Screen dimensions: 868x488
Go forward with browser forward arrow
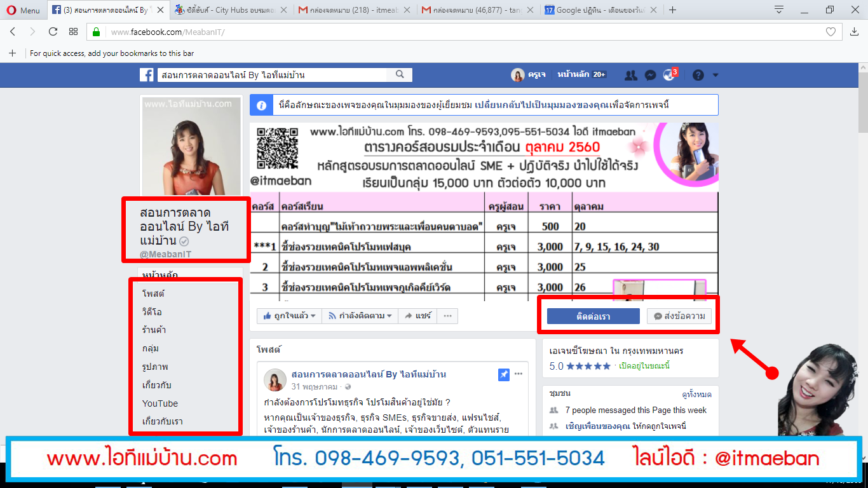point(32,32)
